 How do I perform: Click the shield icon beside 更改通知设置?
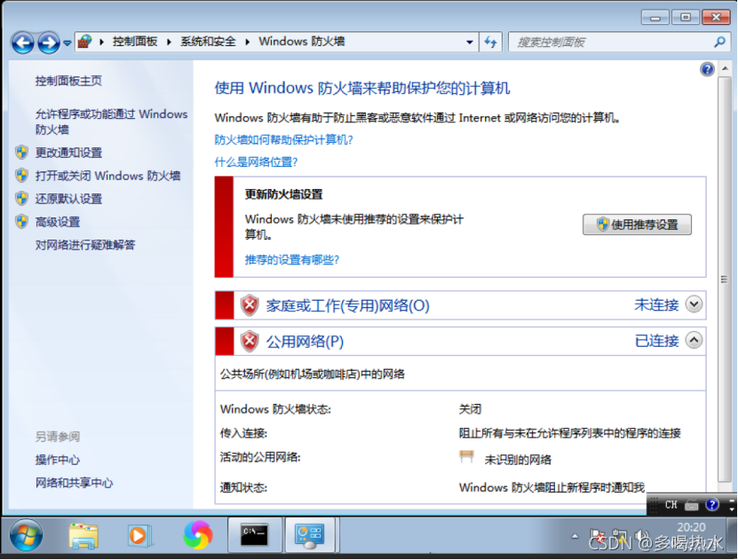(x=21, y=153)
